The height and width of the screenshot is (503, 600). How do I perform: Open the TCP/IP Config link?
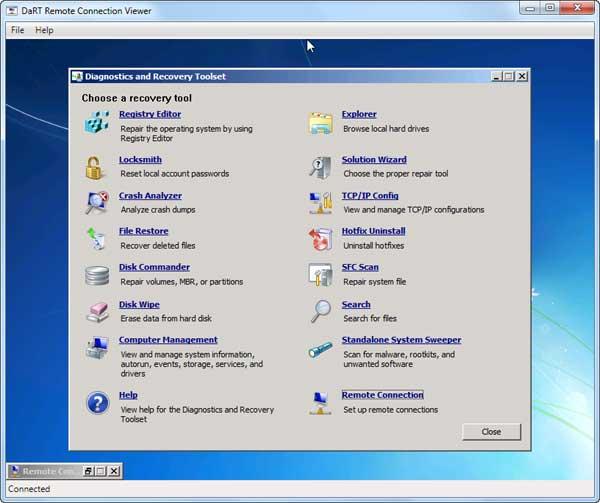tap(370, 195)
